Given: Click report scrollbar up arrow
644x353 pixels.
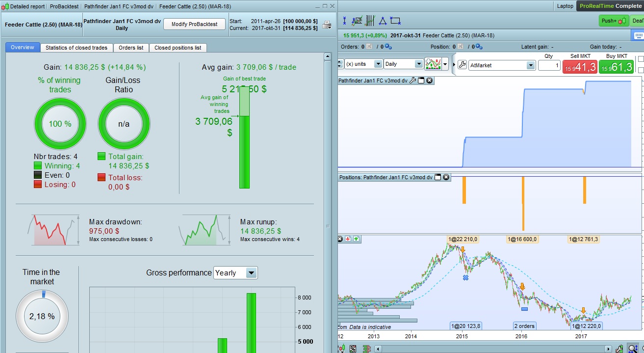Looking at the screenshot, I should coord(328,57).
